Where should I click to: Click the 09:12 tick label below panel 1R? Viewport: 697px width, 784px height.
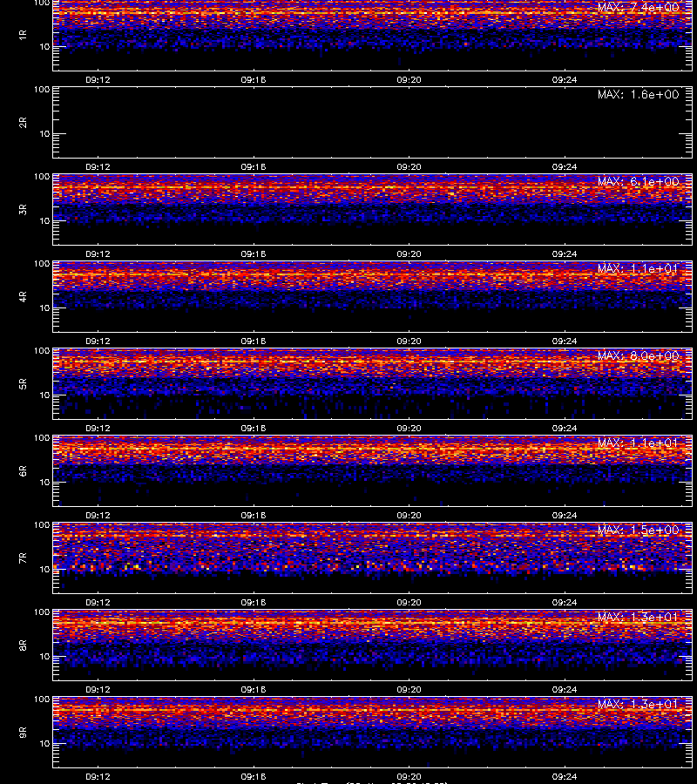pyautogui.click(x=98, y=79)
